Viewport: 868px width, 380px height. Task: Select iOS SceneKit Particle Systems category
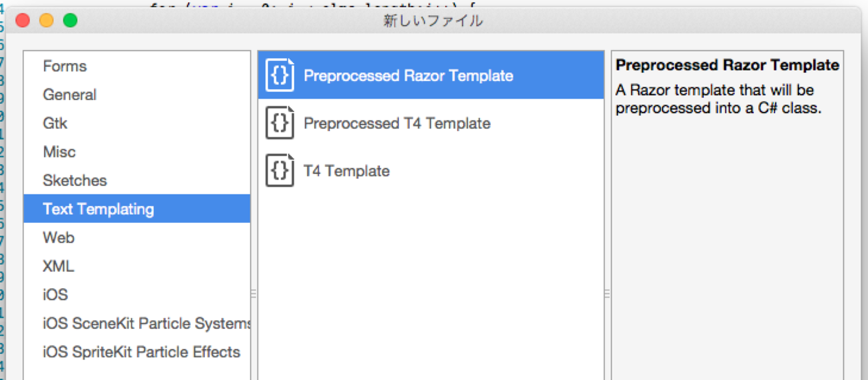click(x=146, y=323)
